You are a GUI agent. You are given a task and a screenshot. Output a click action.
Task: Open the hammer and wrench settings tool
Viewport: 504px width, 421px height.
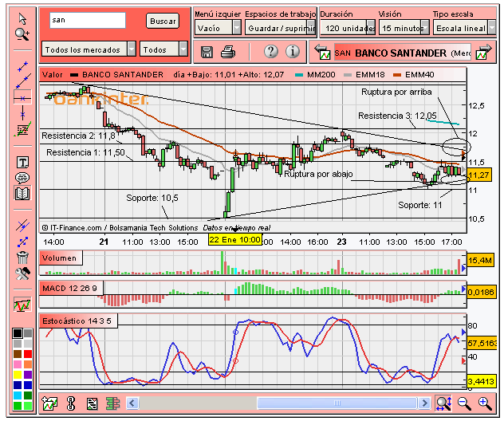point(22,273)
